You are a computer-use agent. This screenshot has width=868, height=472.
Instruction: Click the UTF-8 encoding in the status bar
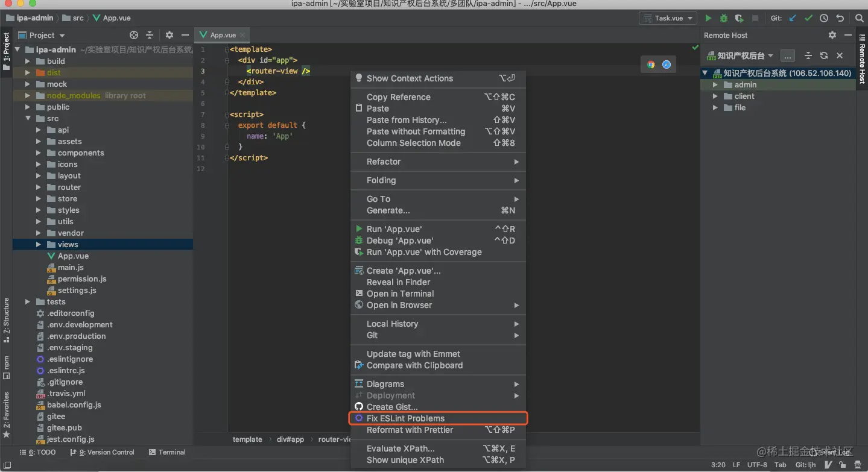757,465
